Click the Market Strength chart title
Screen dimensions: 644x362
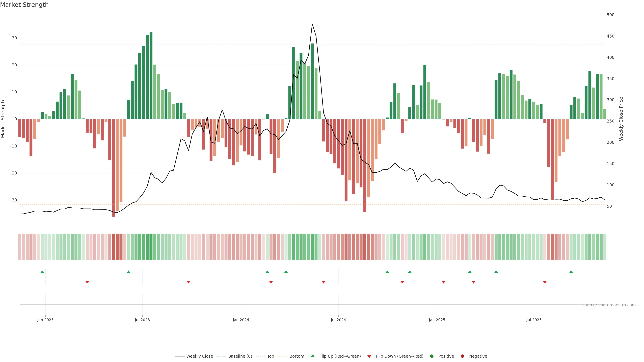point(24,5)
